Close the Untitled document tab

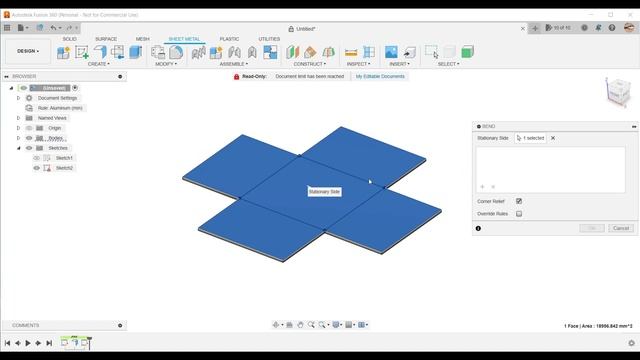point(522,29)
